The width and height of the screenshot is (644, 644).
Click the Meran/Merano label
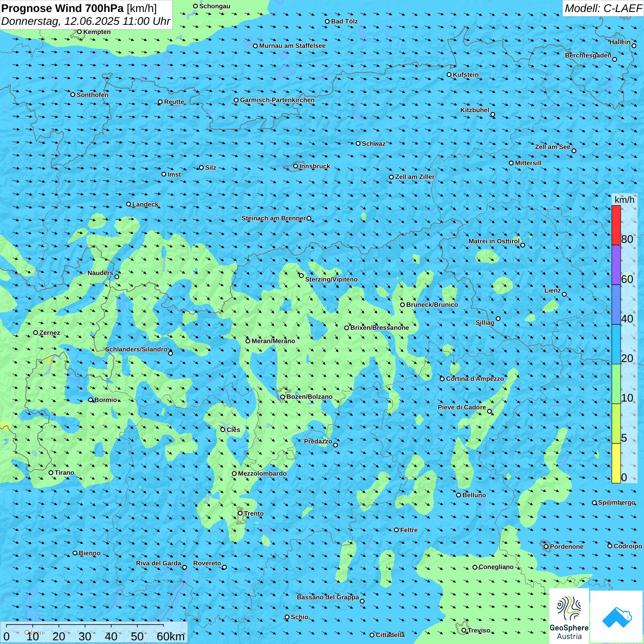point(273,341)
